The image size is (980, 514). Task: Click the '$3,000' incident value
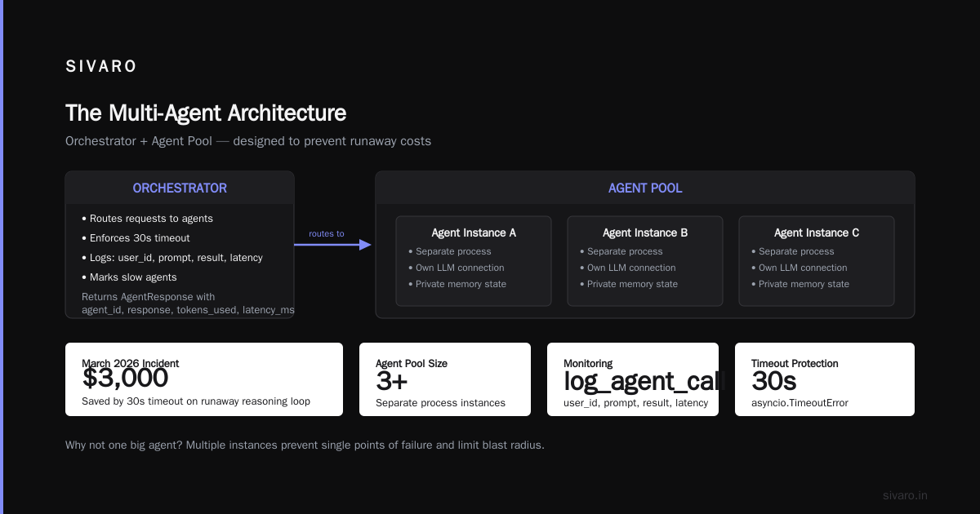[125, 379]
